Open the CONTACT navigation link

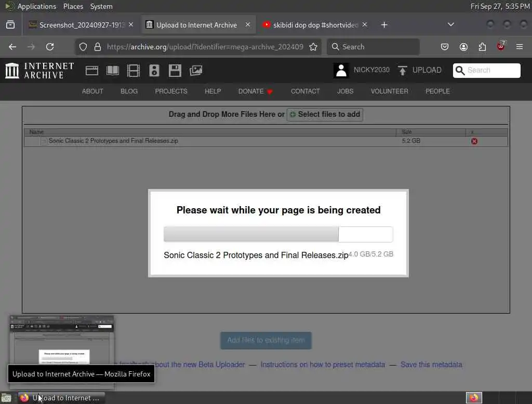[x=305, y=91]
